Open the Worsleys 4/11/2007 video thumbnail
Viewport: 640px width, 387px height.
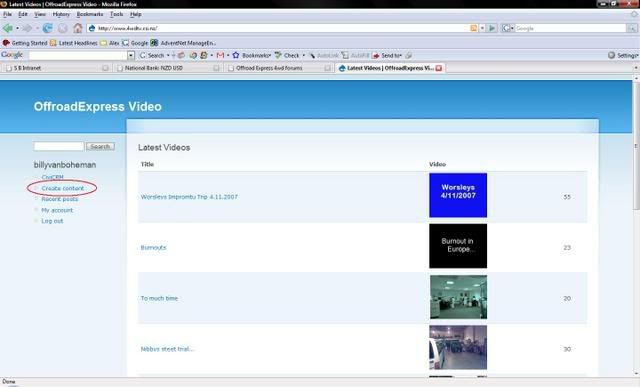(458, 195)
